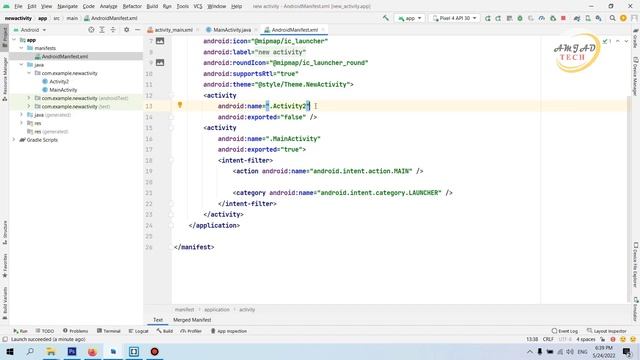Click the red Stop button in toolbar

click(x=563, y=18)
